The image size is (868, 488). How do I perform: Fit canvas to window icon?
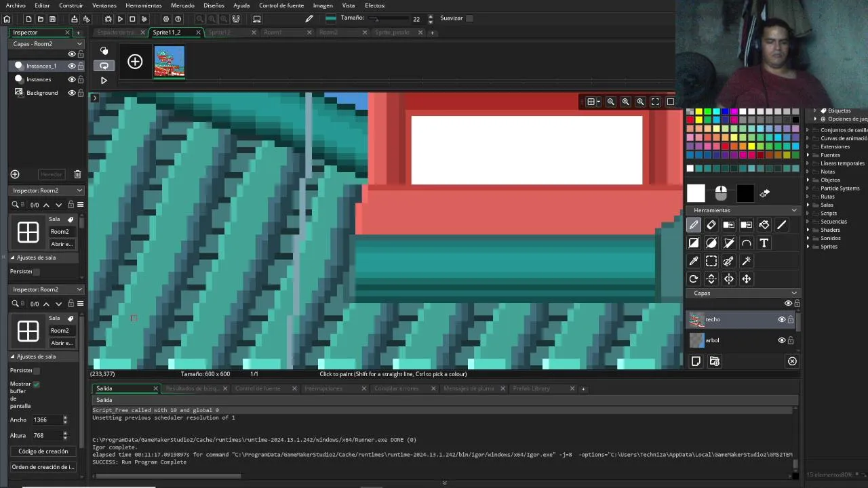coord(655,102)
